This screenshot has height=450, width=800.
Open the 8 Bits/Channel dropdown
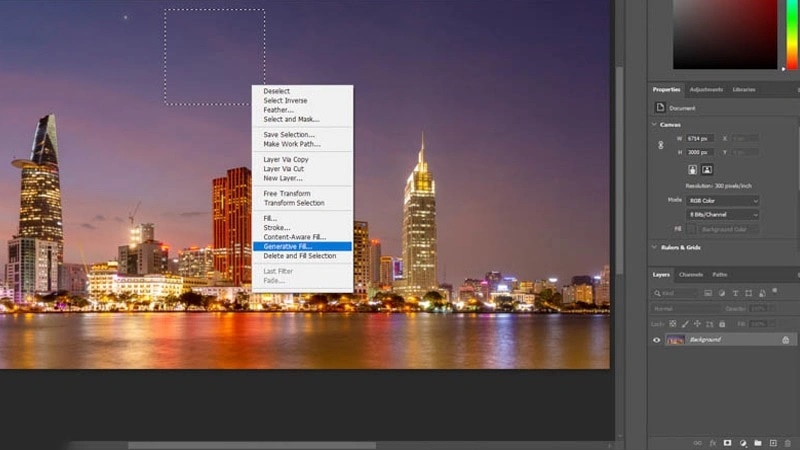[x=722, y=215]
